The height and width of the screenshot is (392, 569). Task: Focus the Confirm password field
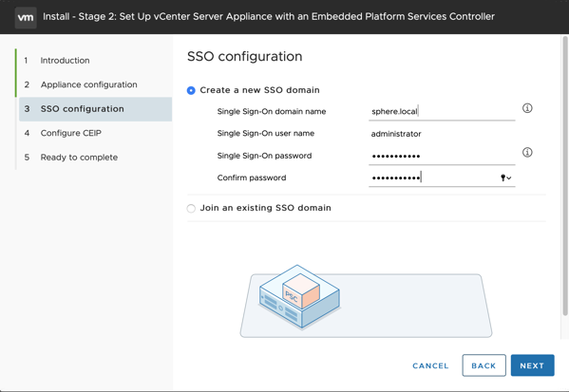coord(442,177)
